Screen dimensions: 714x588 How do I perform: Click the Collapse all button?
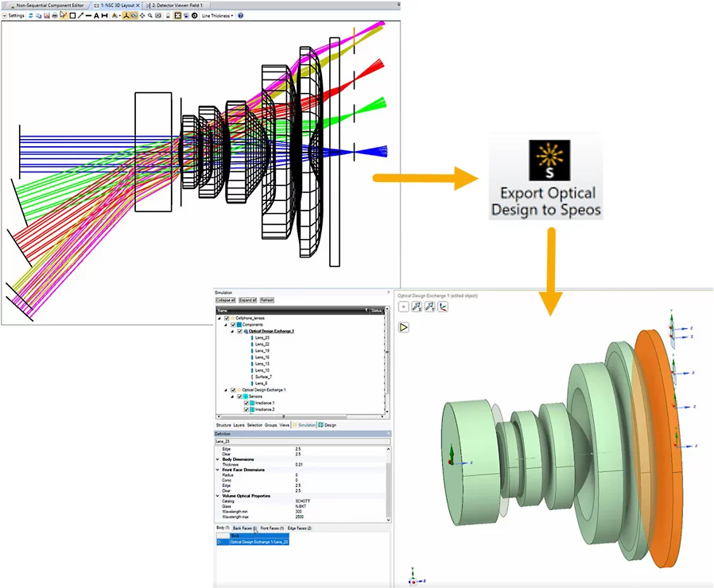click(x=225, y=300)
